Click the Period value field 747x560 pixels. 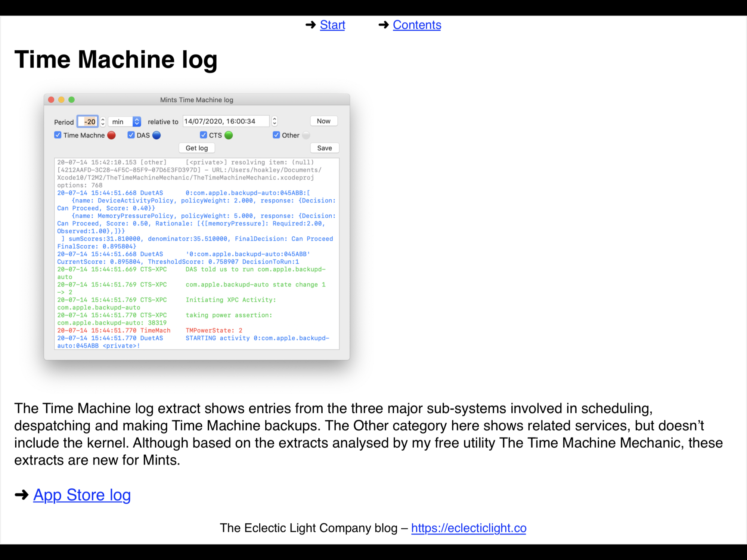[88, 122]
